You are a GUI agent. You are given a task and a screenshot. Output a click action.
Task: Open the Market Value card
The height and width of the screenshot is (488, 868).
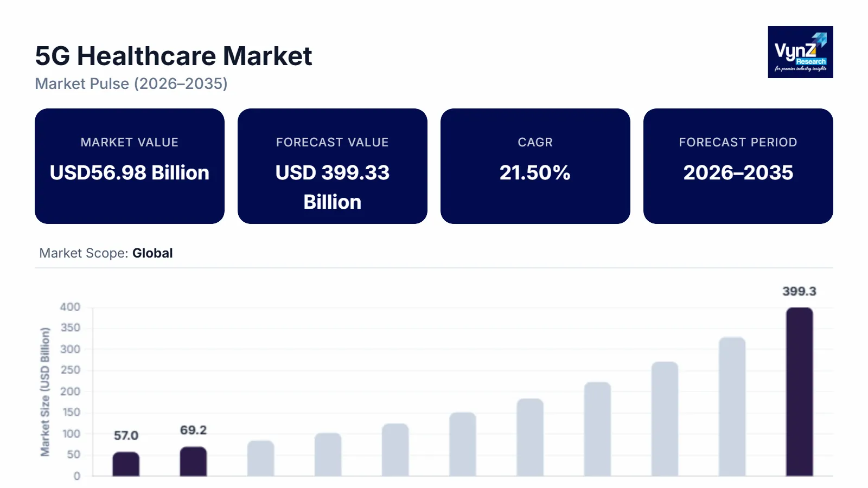pyautogui.click(x=130, y=166)
